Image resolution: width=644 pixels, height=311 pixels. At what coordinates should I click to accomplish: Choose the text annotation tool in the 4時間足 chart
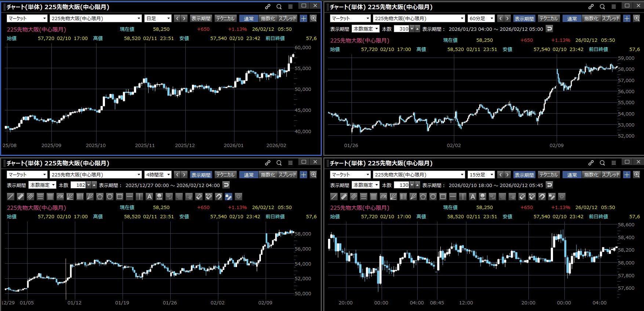(149, 197)
